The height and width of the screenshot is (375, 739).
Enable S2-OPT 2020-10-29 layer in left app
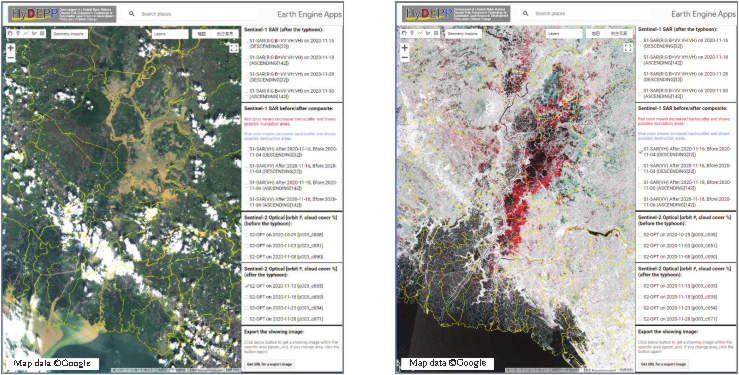coord(247,234)
